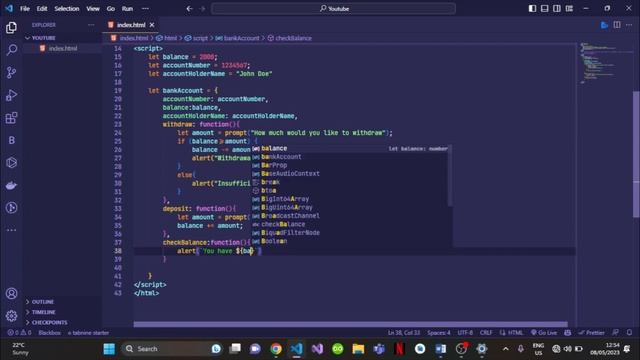The height and width of the screenshot is (360, 640).
Task: Change line endings via CRLF item
Action: click(486, 333)
